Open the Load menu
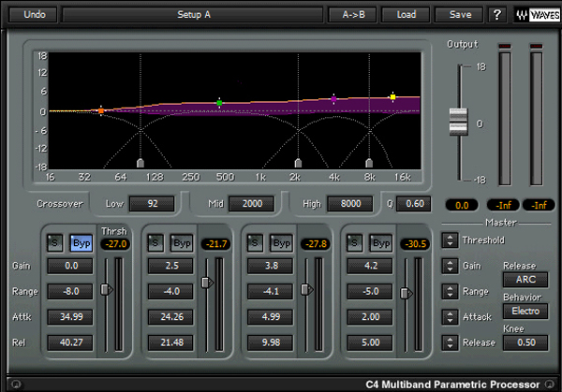This screenshot has width=562, height=392. click(406, 15)
